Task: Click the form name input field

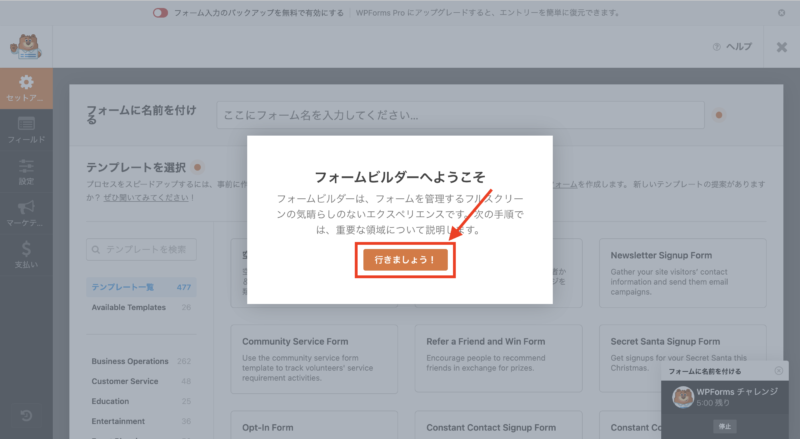Action: tap(460, 115)
